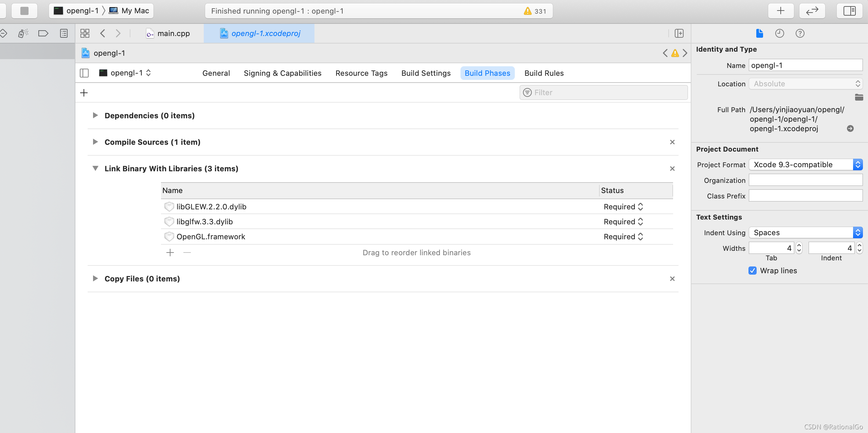Select the opengl-1 scheme in toolbar

[x=76, y=11]
